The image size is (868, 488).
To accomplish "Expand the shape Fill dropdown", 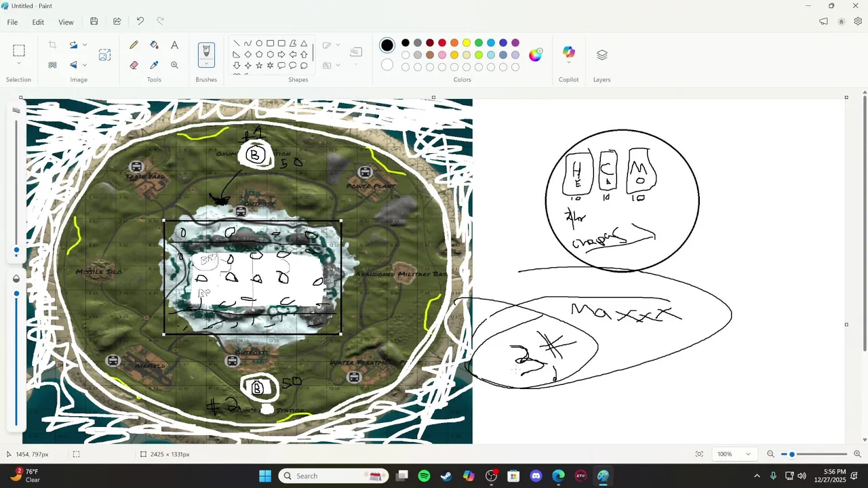I will (338, 65).
